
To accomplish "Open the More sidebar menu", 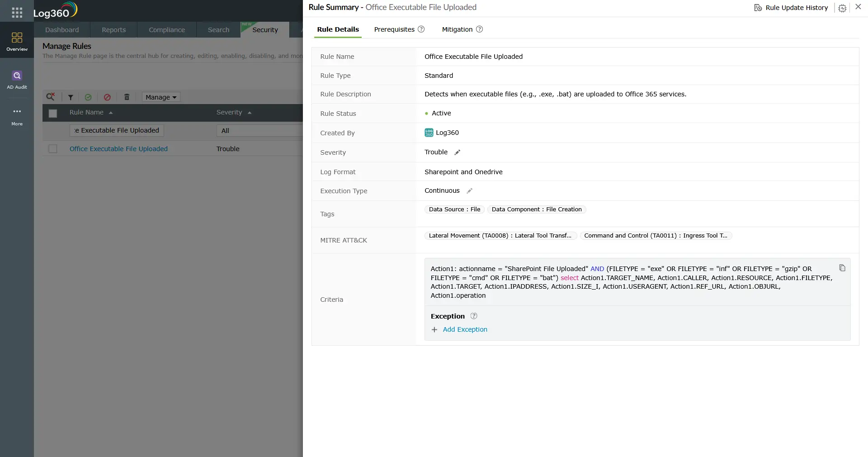I will (x=17, y=116).
